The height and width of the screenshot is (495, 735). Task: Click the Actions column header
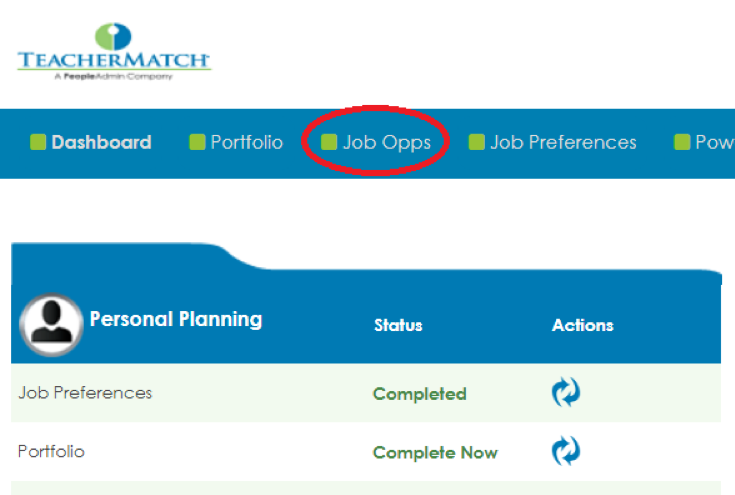click(x=582, y=325)
